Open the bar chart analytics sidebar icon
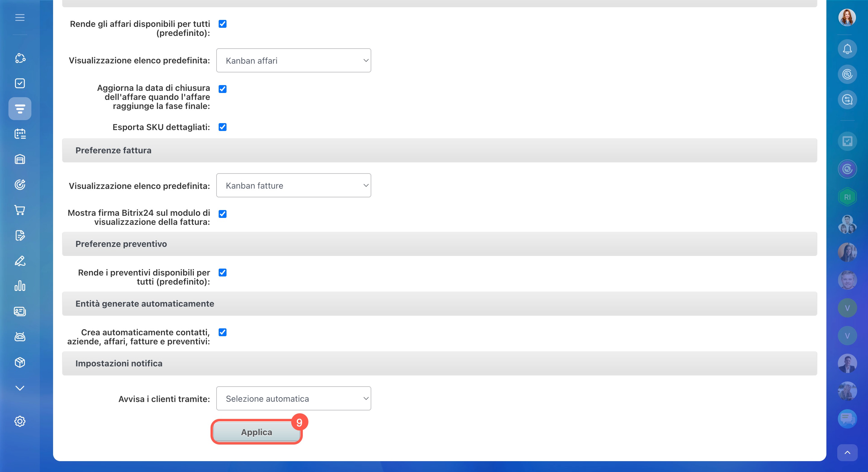The image size is (868, 472). 20,286
